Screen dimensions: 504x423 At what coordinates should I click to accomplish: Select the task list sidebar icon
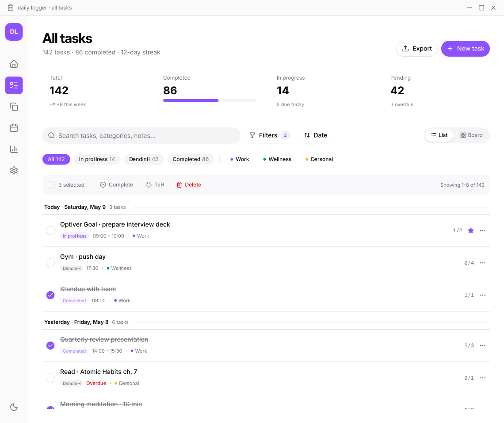(14, 85)
